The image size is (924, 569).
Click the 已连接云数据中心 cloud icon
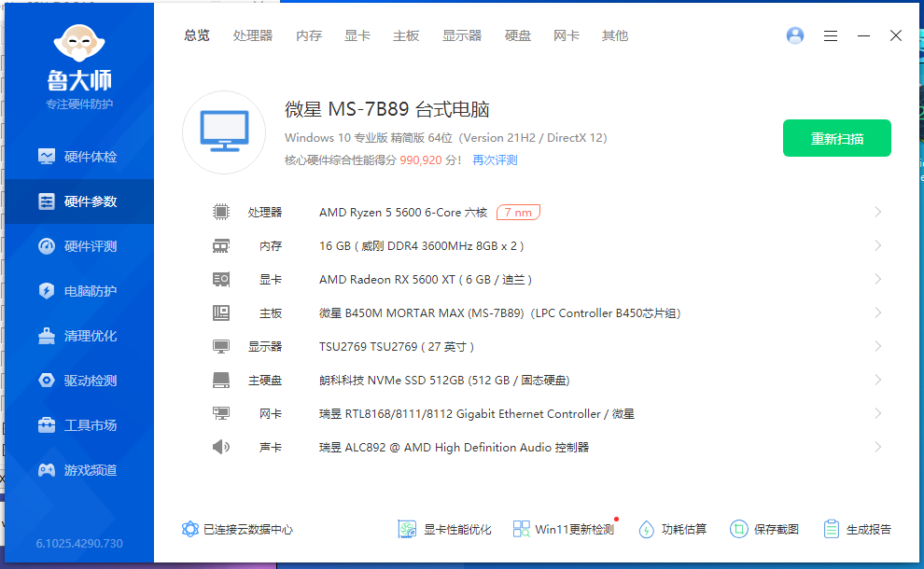click(x=189, y=529)
